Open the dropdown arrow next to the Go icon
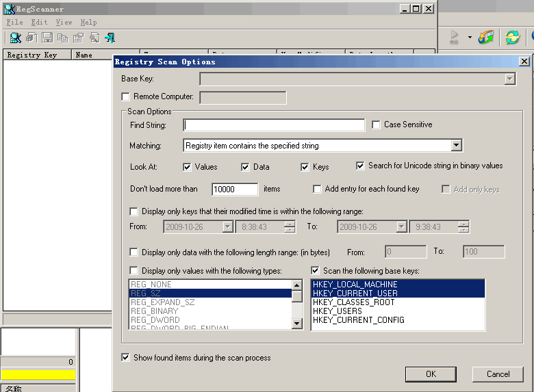Image resolution: width=534 pixels, height=392 pixels. pyautogui.click(x=470, y=37)
